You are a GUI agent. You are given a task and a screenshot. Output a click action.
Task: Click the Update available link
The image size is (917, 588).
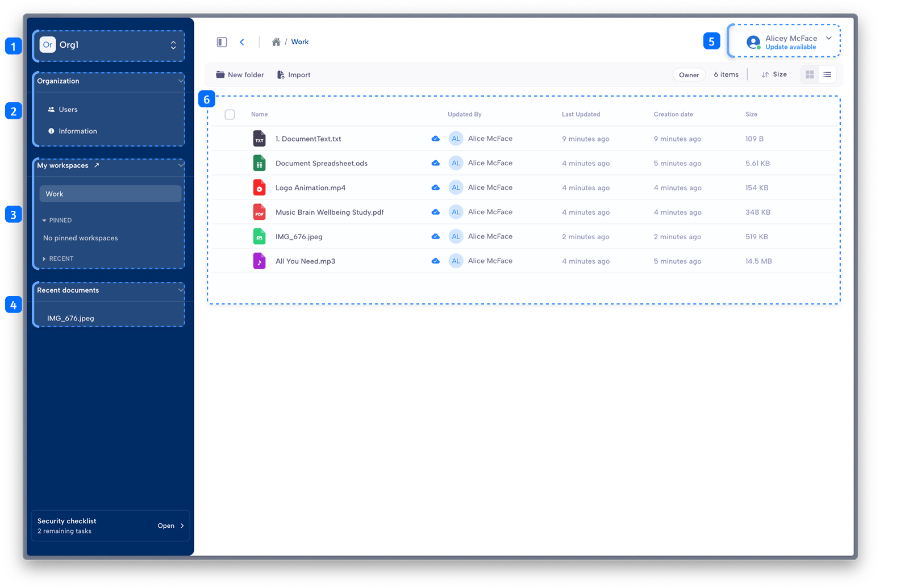[x=790, y=47]
